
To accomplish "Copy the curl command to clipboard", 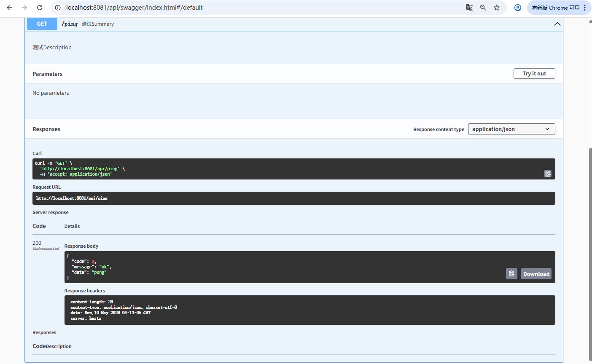I will 548,174.
